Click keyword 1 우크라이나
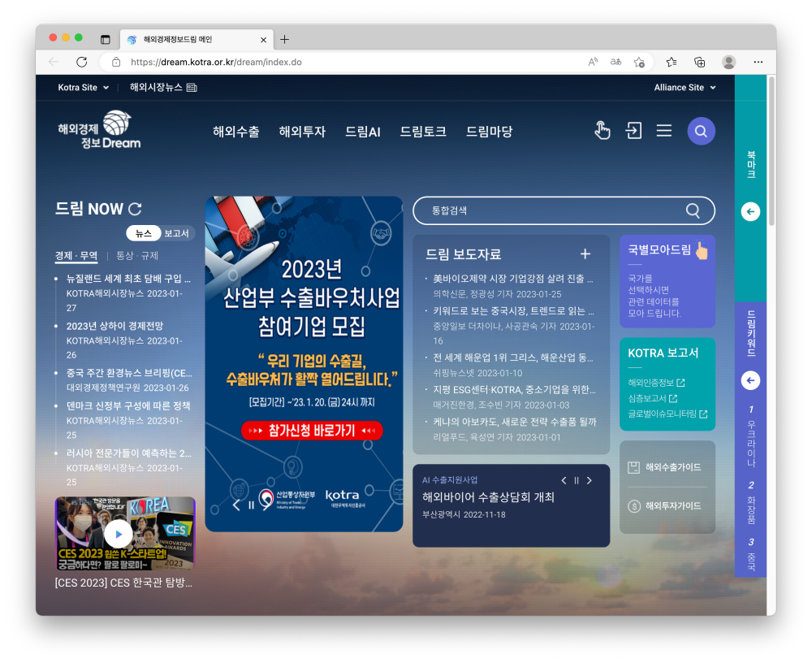The width and height of the screenshot is (812, 663). pos(751,436)
